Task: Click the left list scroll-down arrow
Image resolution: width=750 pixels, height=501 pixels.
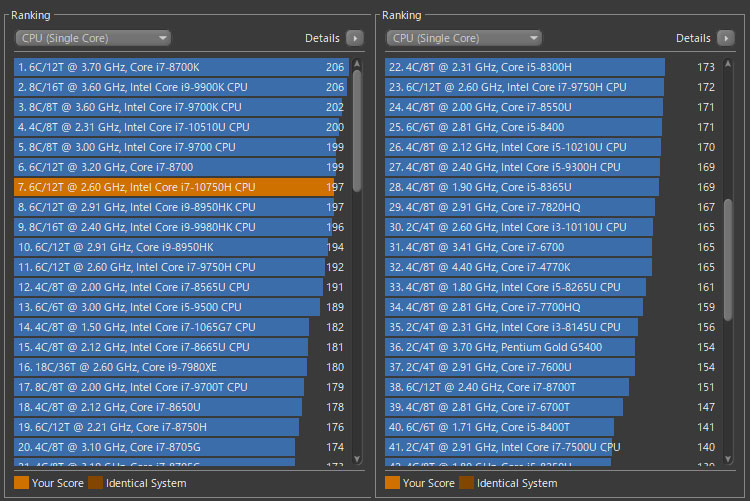Action: pyautogui.click(x=357, y=459)
